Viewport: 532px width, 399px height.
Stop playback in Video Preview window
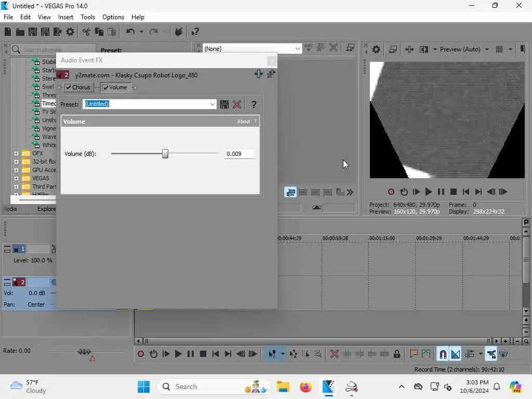tap(453, 192)
